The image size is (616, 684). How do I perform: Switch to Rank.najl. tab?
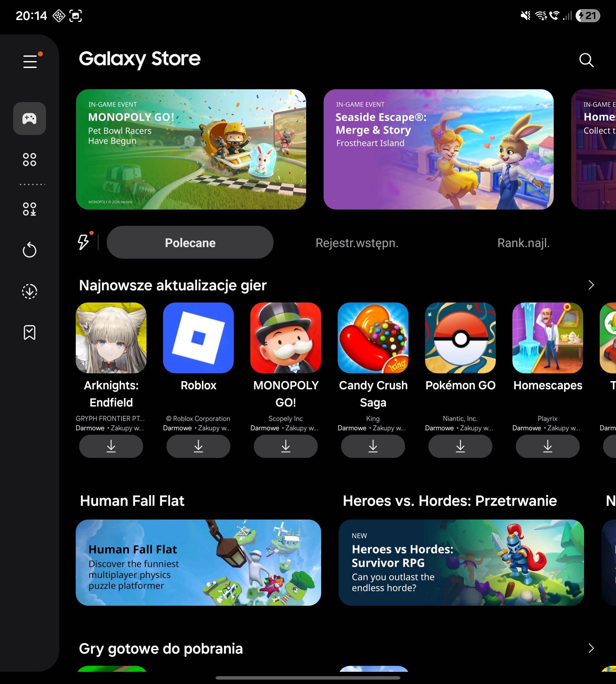tap(523, 243)
